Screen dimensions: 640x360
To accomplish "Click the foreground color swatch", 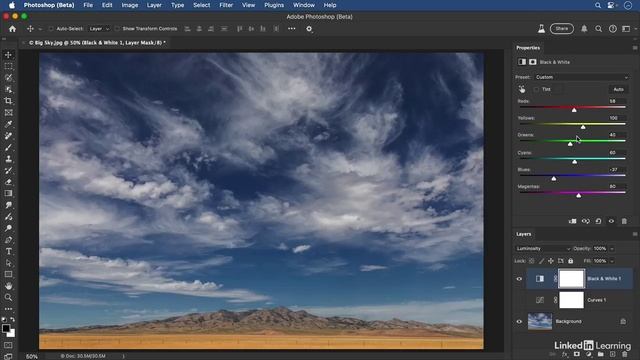I will click(x=6, y=329).
